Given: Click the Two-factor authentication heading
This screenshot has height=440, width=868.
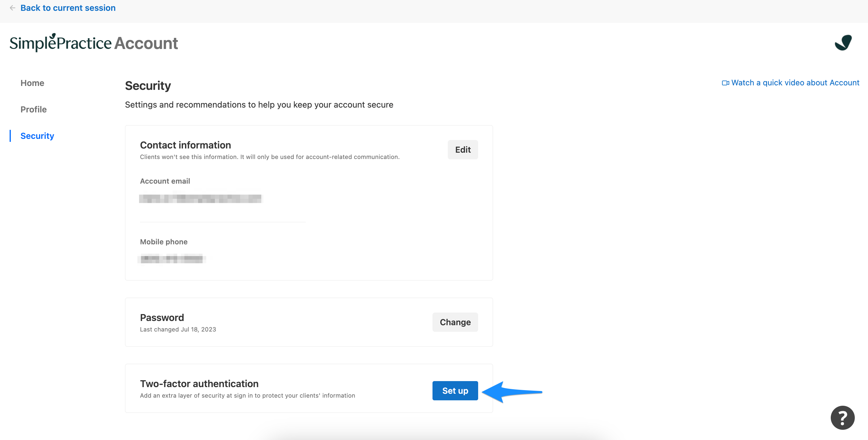Looking at the screenshot, I should pos(199,384).
